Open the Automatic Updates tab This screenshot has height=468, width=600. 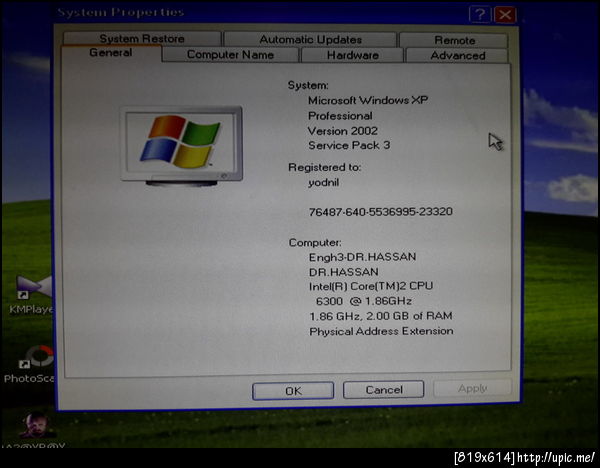pos(310,39)
